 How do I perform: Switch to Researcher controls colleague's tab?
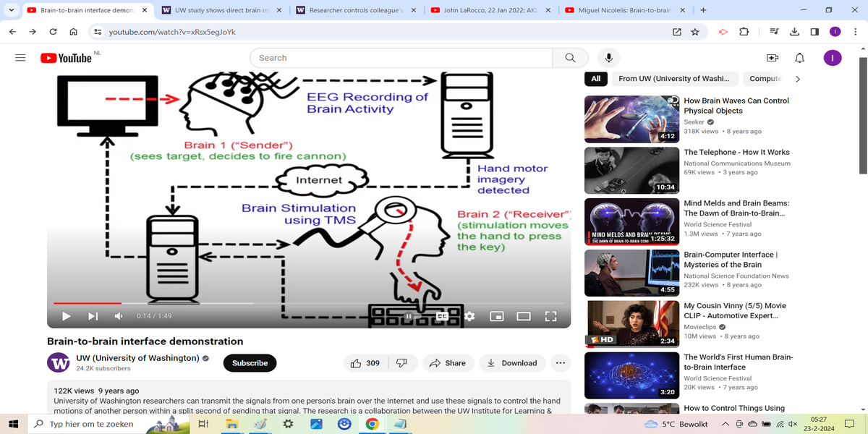coord(354,10)
